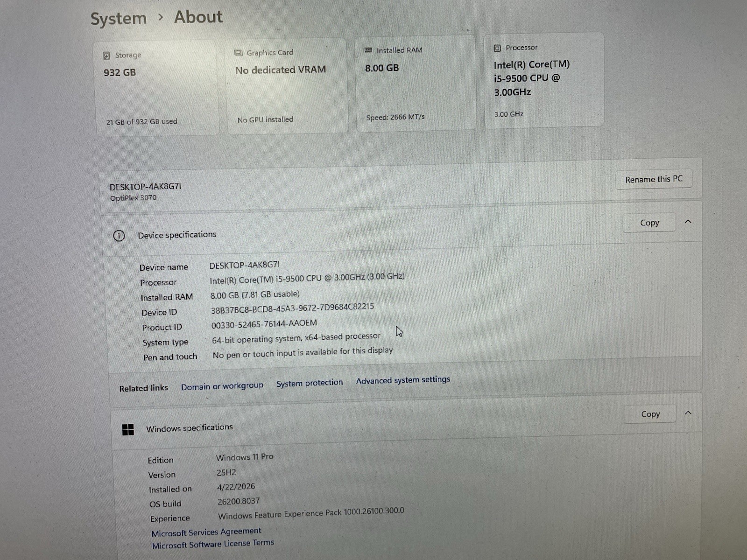Viewport: 747px width, 560px height.
Task: Click the Processor card icon
Action: point(497,48)
